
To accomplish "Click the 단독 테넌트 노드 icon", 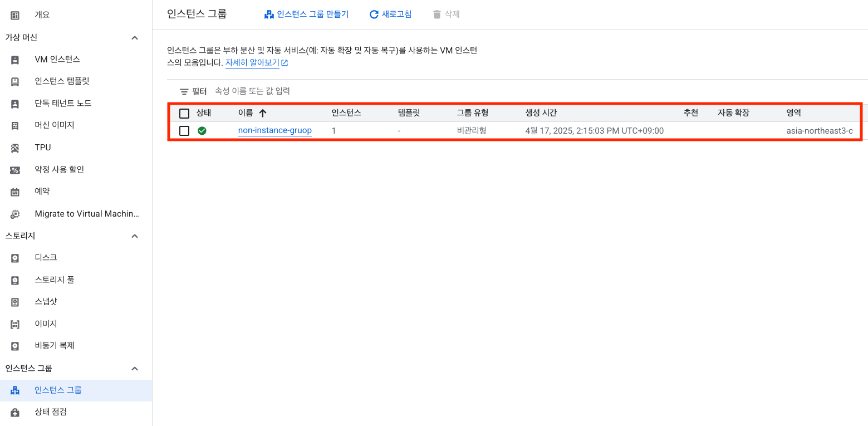I will tap(15, 104).
